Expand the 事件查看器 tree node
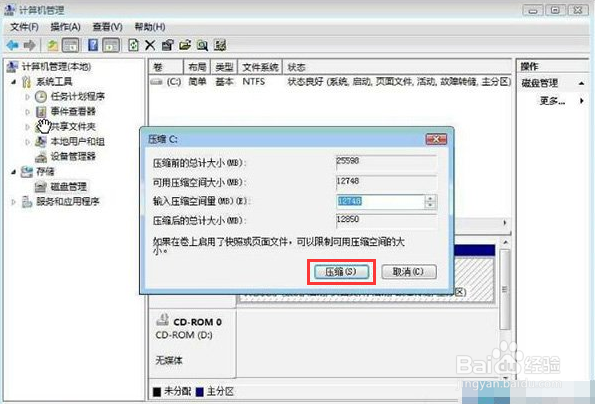 pos(27,112)
